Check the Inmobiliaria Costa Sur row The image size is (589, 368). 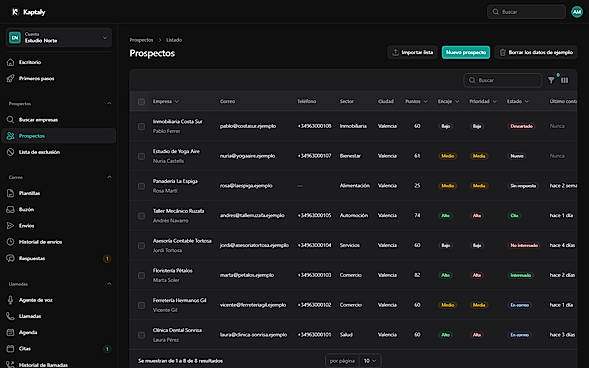click(x=141, y=126)
